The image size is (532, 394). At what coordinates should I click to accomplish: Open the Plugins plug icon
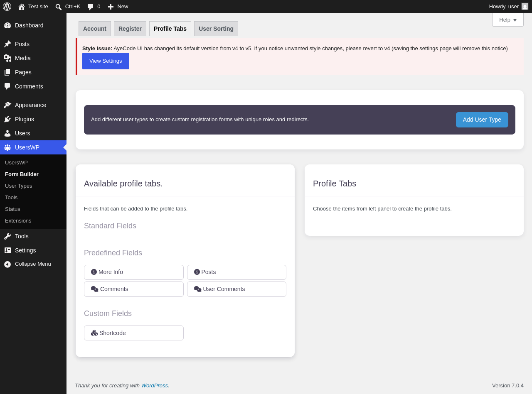7,119
